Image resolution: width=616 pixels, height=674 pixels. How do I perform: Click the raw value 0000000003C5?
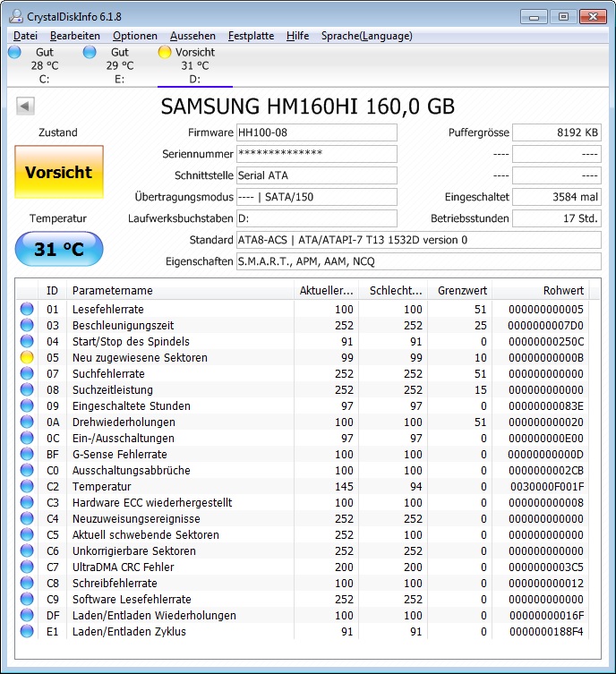tap(546, 567)
